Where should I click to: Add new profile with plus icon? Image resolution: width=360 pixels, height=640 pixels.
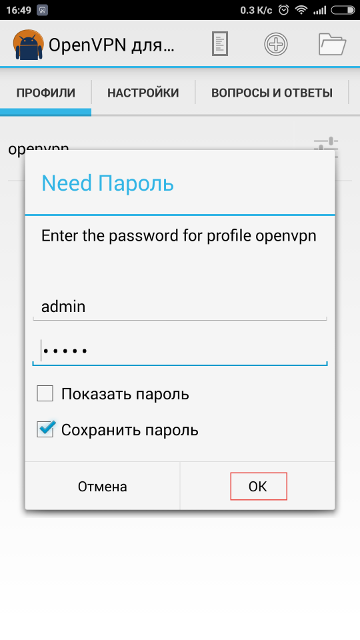[276, 44]
